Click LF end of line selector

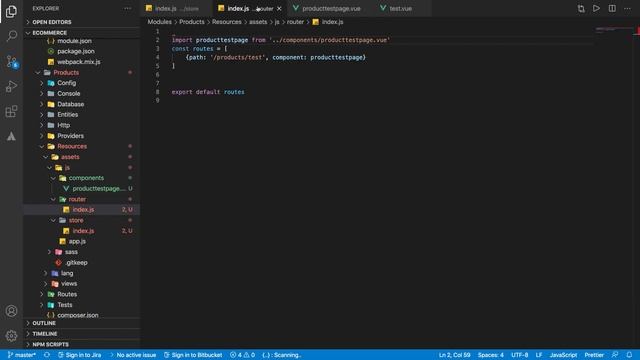click(x=539, y=355)
